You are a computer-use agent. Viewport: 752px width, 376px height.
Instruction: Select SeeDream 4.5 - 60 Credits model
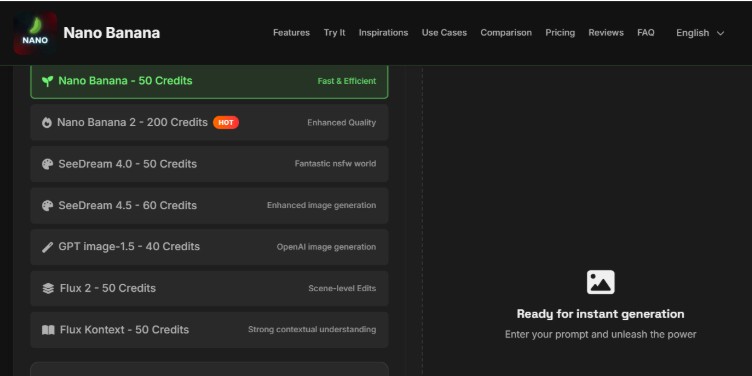[209, 205]
